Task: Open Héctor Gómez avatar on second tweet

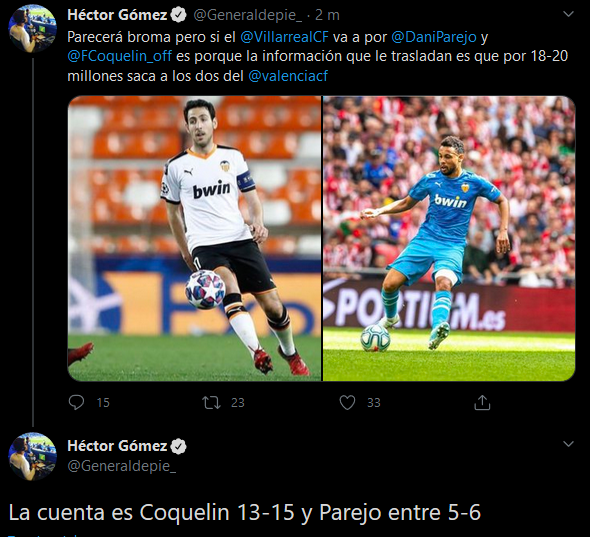Action: tap(33, 456)
